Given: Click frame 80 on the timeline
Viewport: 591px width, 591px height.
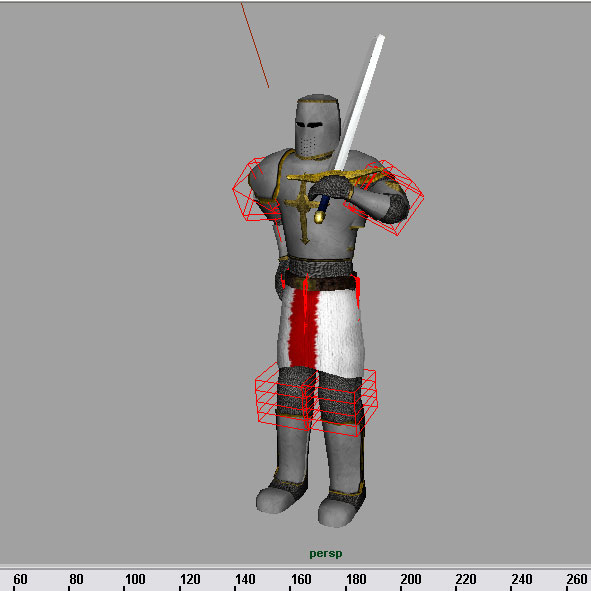Looking at the screenshot, I should [x=76, y=579].
